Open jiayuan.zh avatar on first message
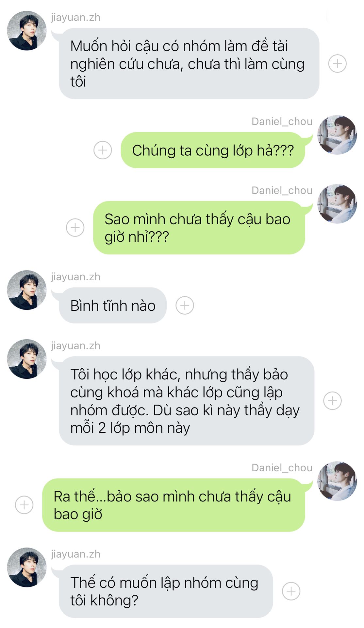Viewport: 364px width, 628px height. [x=27, y=31]
